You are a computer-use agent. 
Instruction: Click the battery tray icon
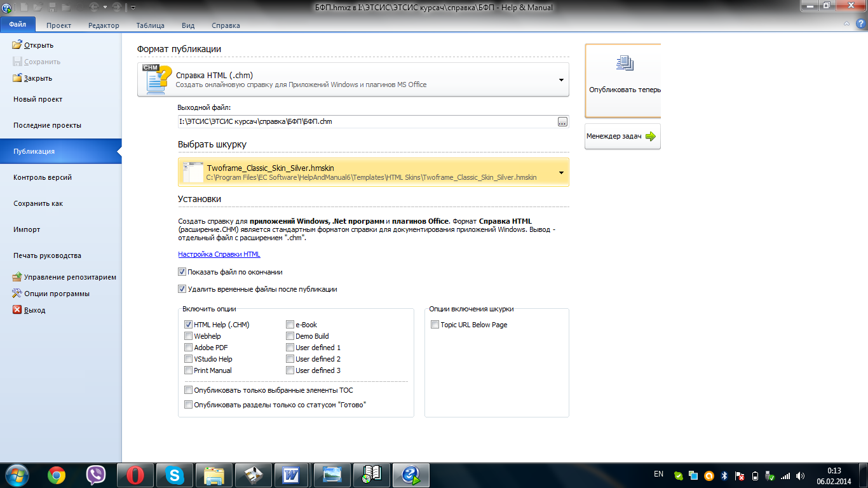(x=755, y=475)
